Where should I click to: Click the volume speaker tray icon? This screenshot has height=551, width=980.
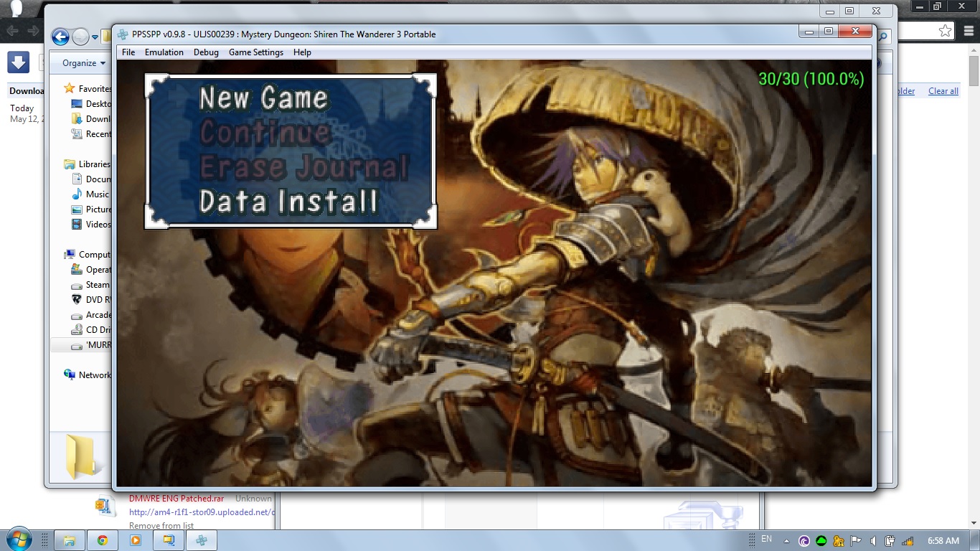[873, 541]
